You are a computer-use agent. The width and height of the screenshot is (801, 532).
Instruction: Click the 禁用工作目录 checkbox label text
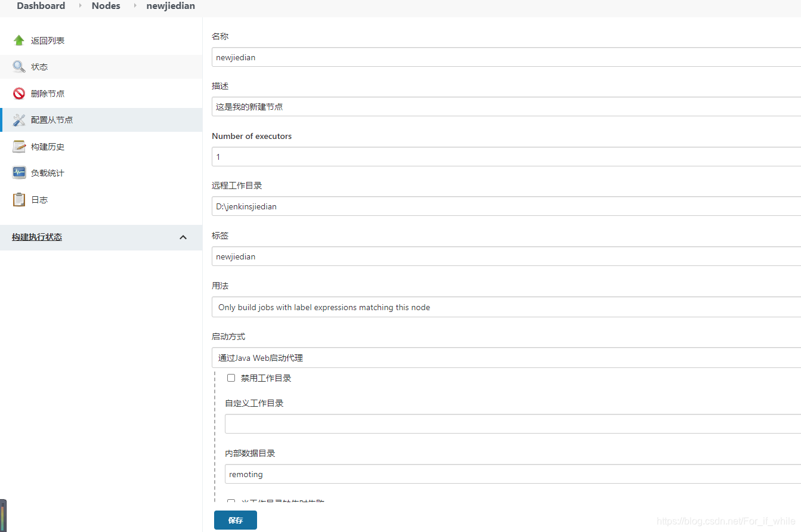(x=266, y=378)
